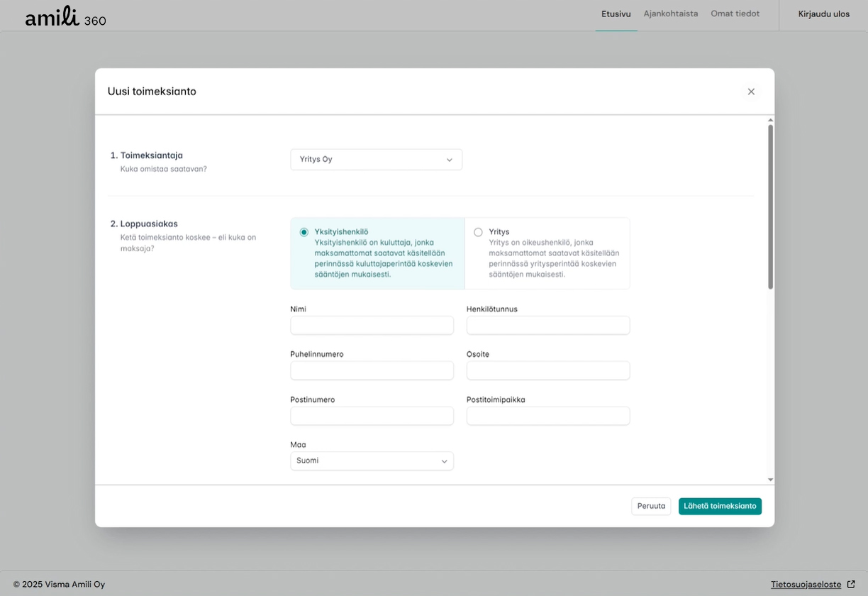Image resolution: width=868 pixels, height=596 pixels.
Task: Switch to Omat tiedot tab
Action: tap(735, 14)
